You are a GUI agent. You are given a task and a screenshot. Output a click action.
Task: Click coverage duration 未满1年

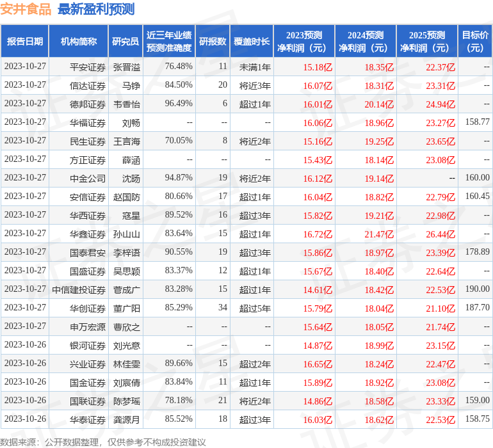(x=255, y=67)
